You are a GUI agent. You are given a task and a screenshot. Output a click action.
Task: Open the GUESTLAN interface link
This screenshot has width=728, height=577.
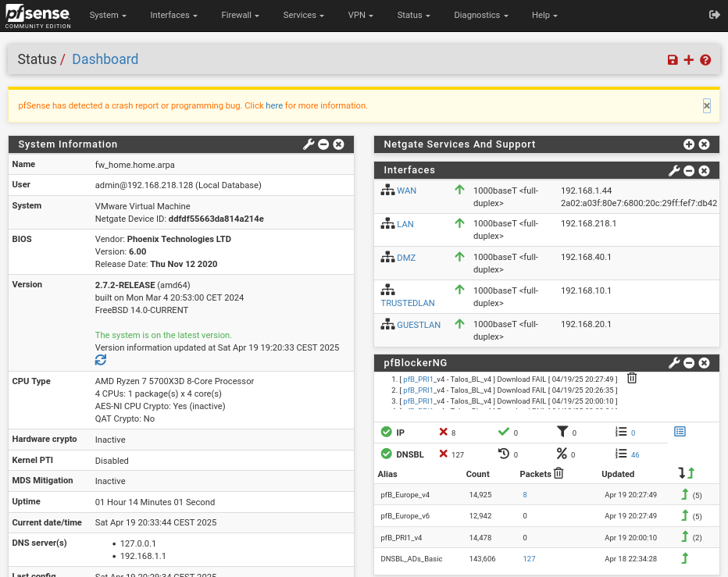click(419, 325)
